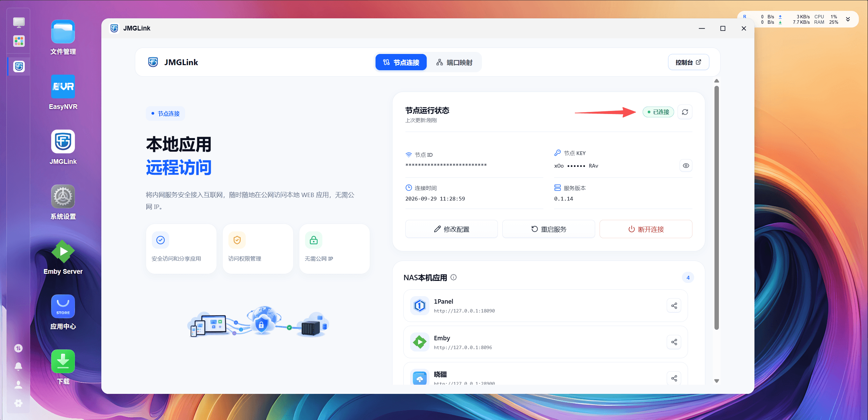The image size is (868, 420).
Task: Click the 已连接 status badge
Action: (x=658, y=112)
